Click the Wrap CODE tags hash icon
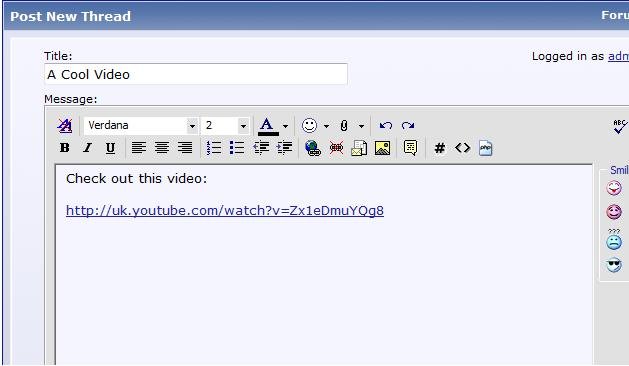The width and height of the screenshot is (629, 366). coord(440,148)
